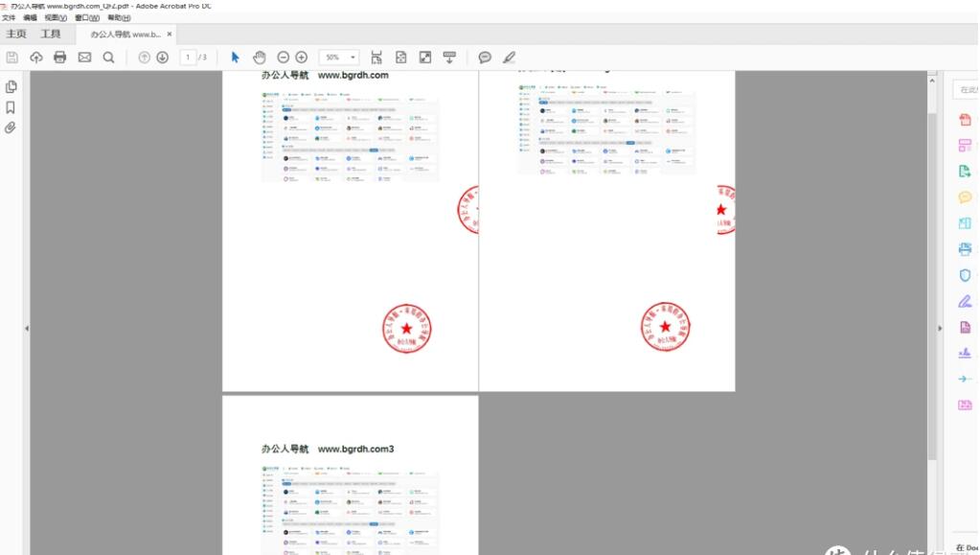The width and height of the screenshot is (980, 555).
Task: Open the page thumbnails panel
Action: (10, 85)
